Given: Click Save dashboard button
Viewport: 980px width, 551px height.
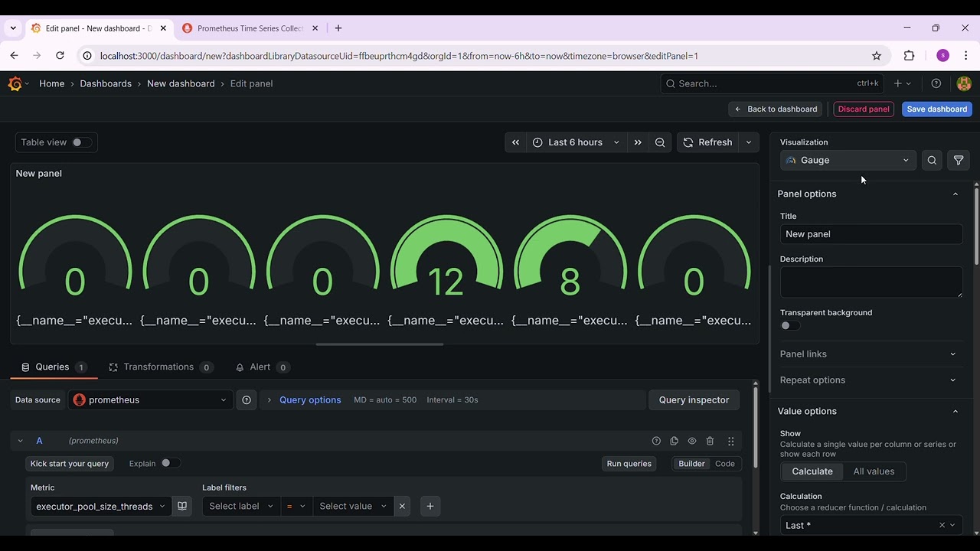Looking at the screenshot, I should (937, 109).
